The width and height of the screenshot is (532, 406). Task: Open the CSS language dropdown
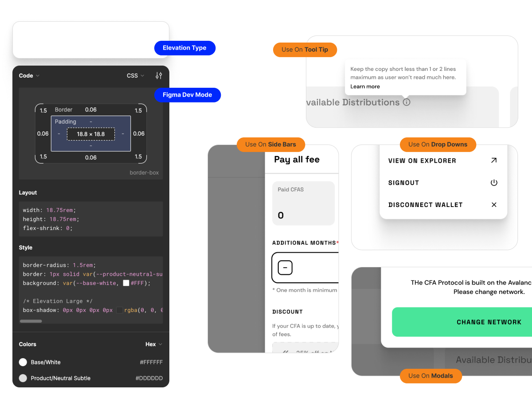click(135, 75)
